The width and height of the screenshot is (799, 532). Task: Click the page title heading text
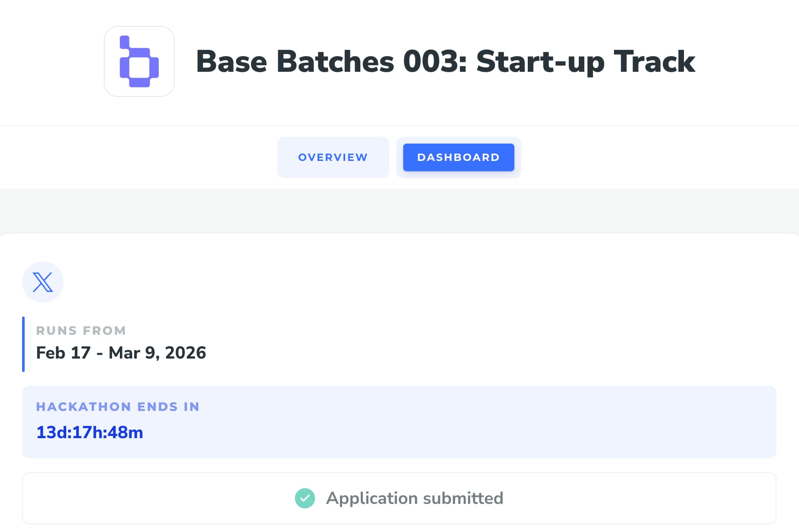tap(445, 61)
